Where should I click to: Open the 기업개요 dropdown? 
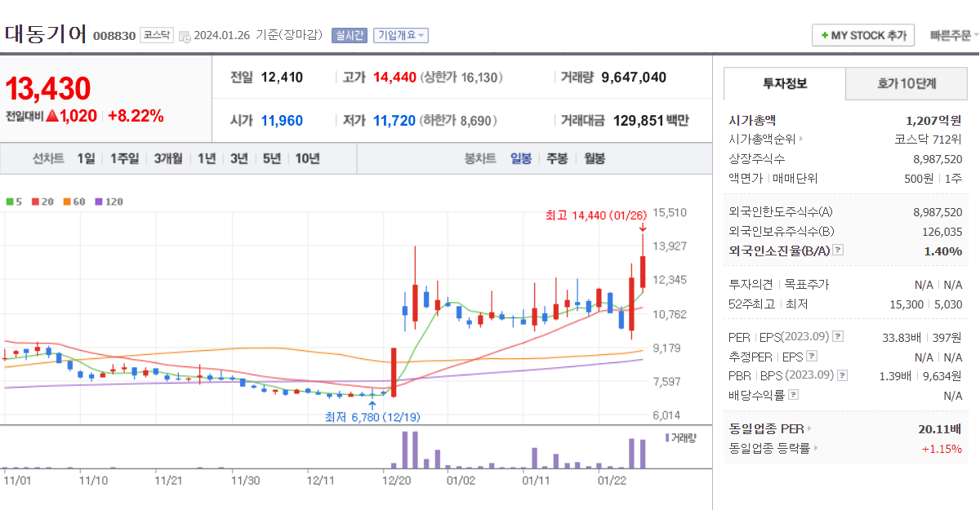(400, 35)
